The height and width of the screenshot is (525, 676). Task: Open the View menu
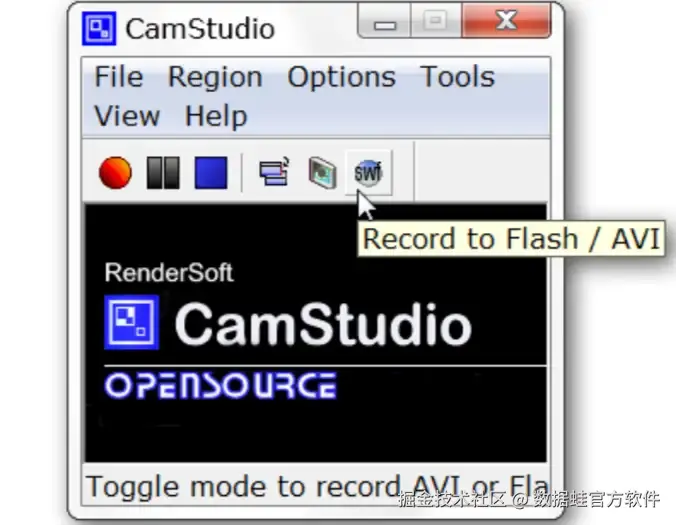127,116
